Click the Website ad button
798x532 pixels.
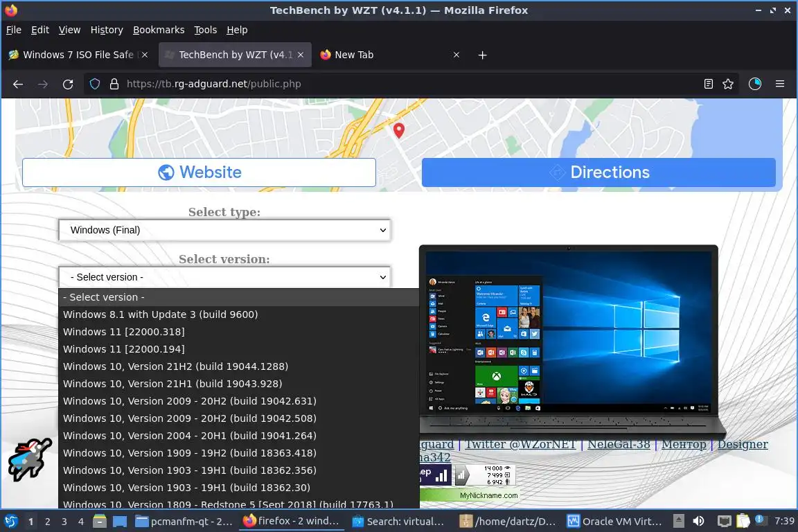(199, 172)
